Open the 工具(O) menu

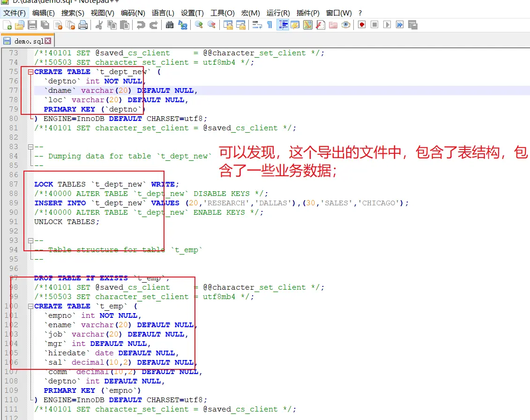223,13
